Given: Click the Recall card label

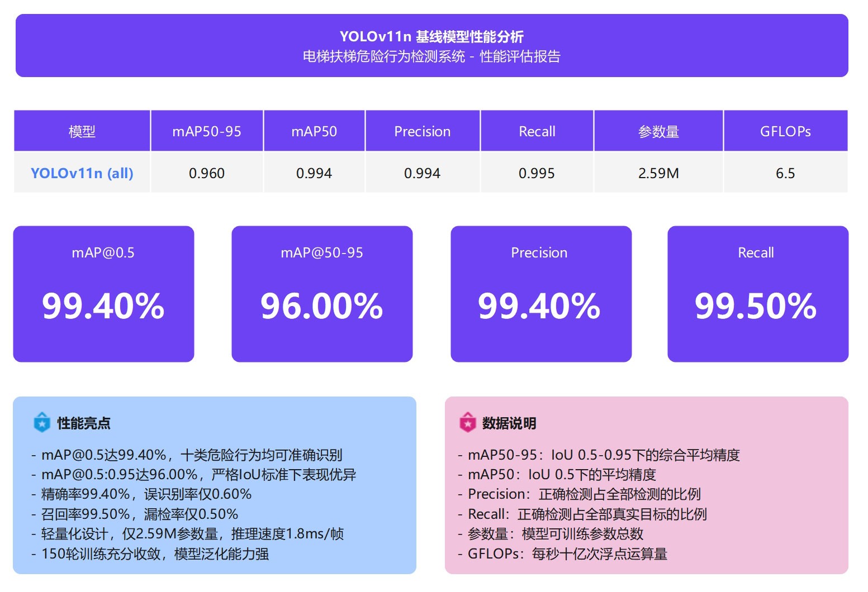Looking at the screenshot, I should (x=756, y=253).
